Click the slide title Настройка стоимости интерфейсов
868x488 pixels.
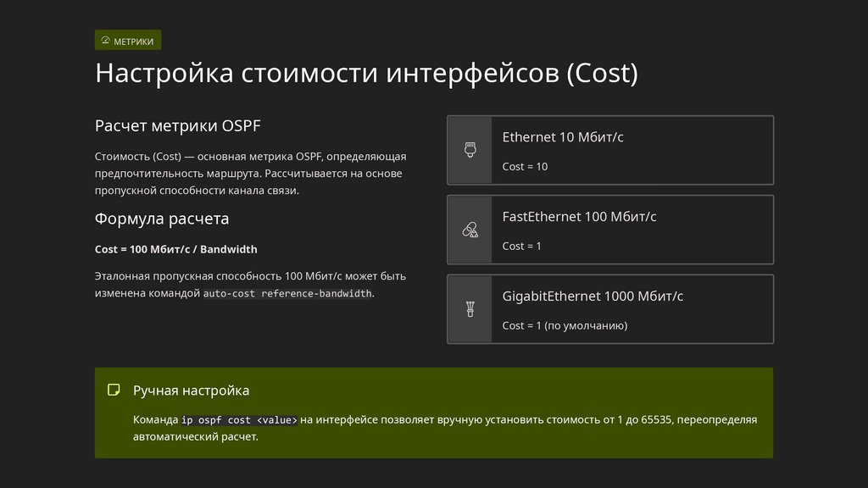pos(365,73)
